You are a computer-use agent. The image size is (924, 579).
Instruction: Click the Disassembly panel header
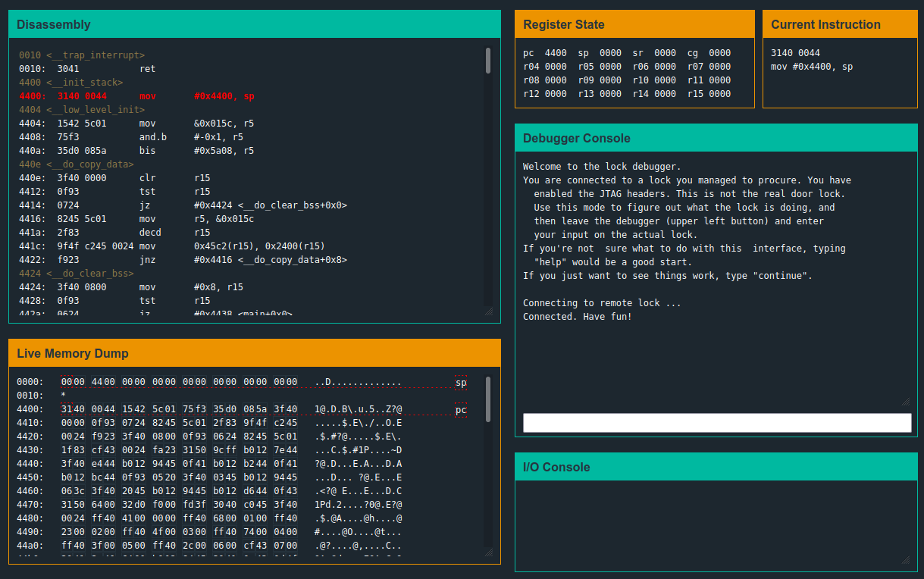click(x=255, y=24)
